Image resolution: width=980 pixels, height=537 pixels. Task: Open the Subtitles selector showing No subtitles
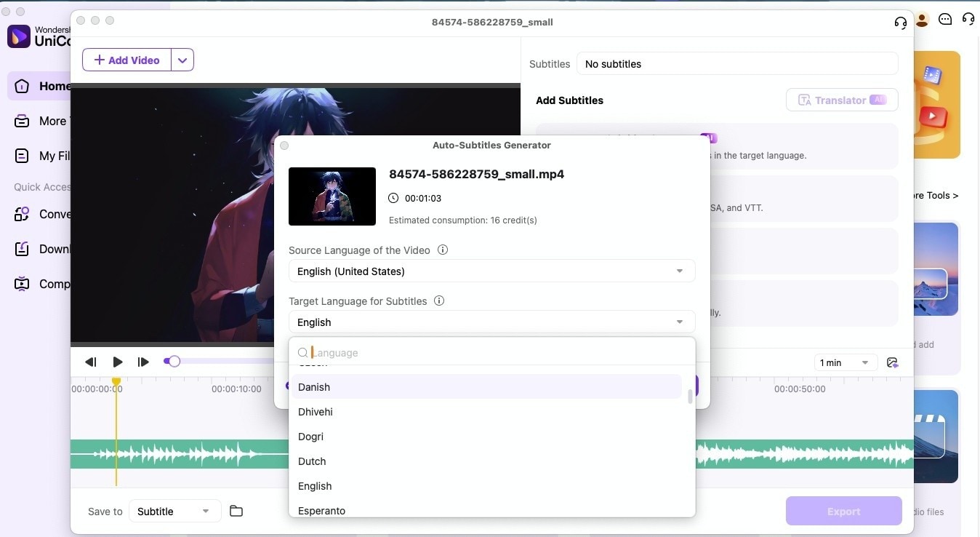coord(737,64)
